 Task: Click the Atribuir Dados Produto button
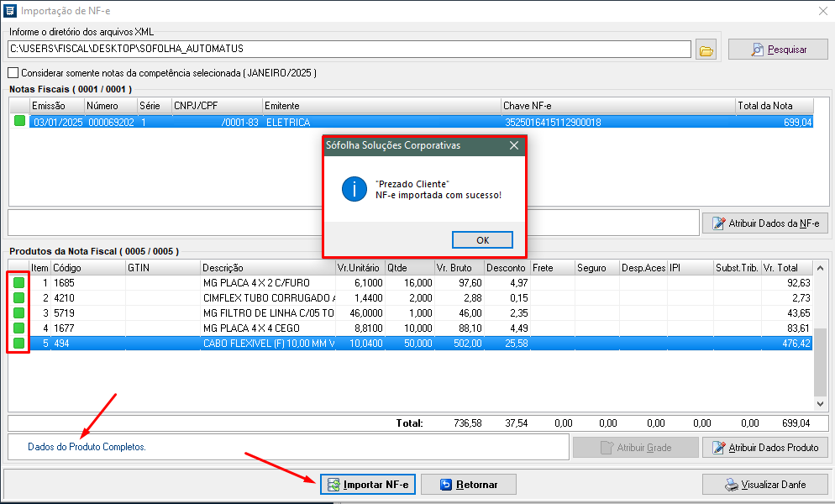(765, 448)
